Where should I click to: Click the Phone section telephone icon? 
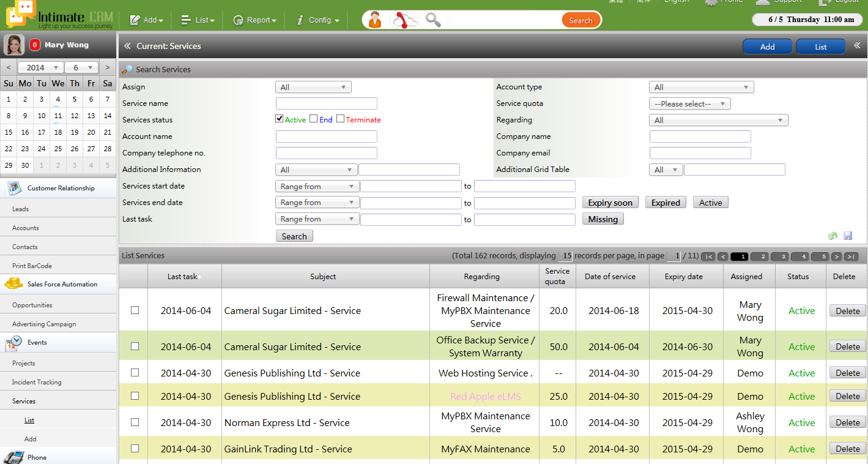[x=14, y=457]
